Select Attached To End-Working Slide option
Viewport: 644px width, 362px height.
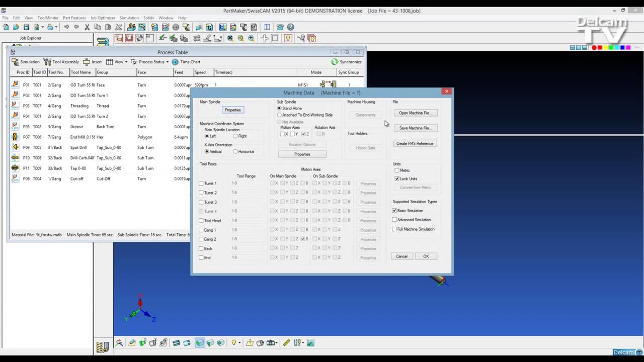point(304,115)
